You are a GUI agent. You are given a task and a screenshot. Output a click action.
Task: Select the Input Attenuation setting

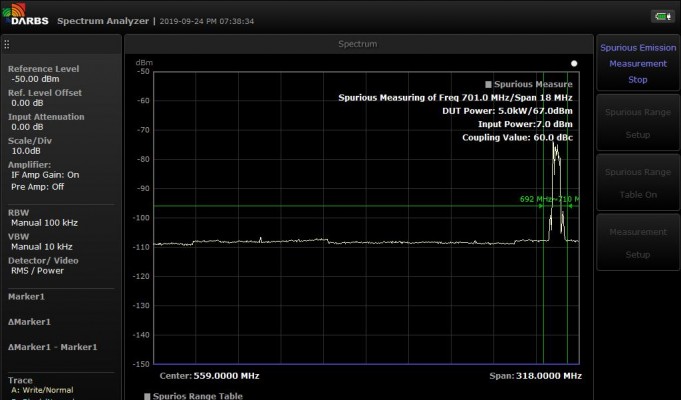click(46, 122)
